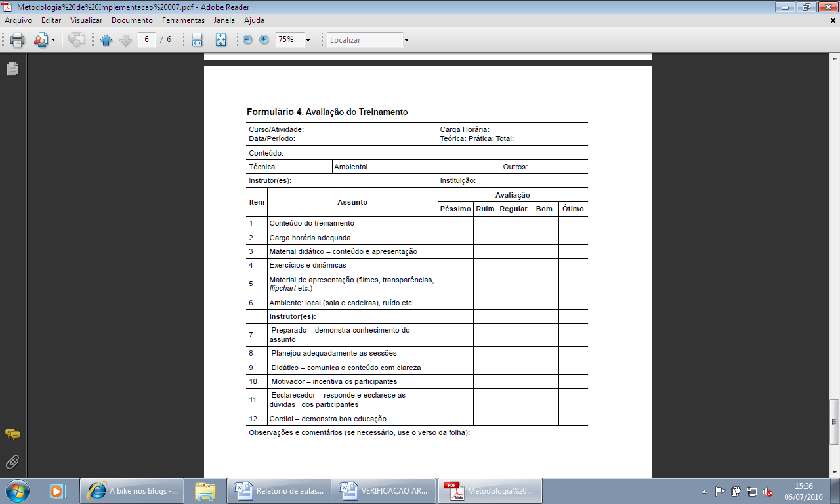Open the Localizar search options dropdown

pyautogui.click(x=406, y=40)
